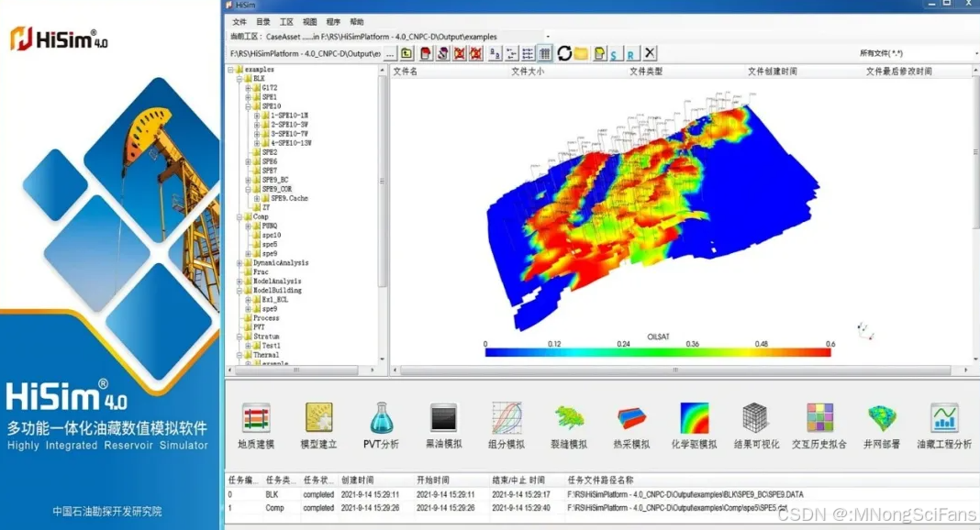
Task: Click the 任务文件路径名称 task column header
Action: [x=601, y=480]
